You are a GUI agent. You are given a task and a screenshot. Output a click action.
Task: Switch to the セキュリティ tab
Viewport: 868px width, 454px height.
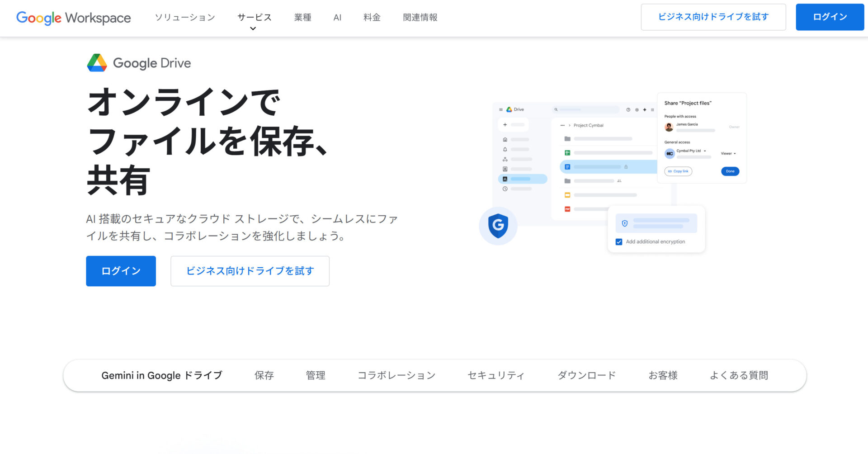tap(496, 375)
